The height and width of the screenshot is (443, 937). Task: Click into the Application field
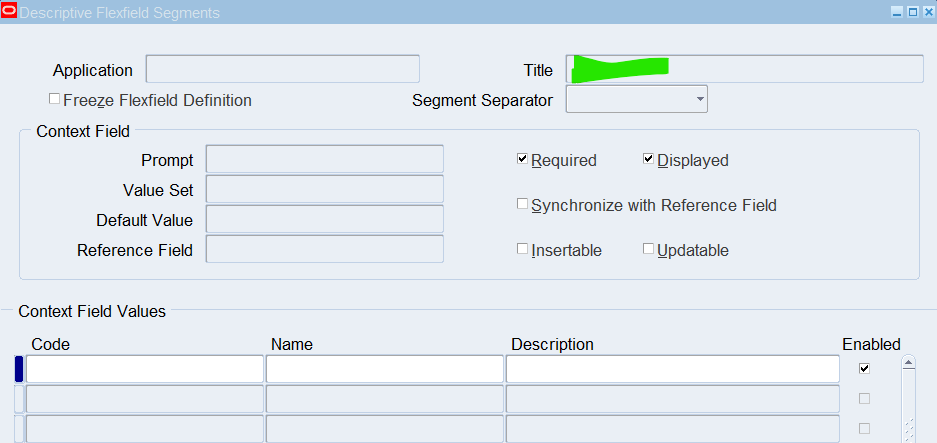282,69
